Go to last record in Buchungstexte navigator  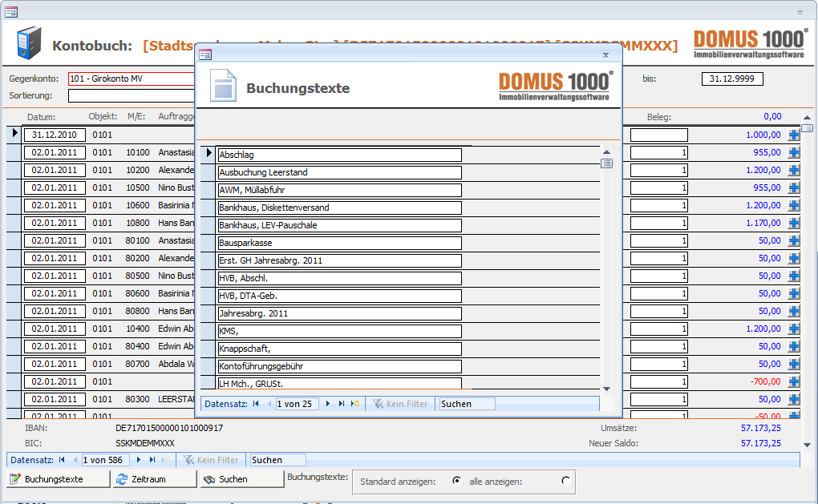point(342,403)
